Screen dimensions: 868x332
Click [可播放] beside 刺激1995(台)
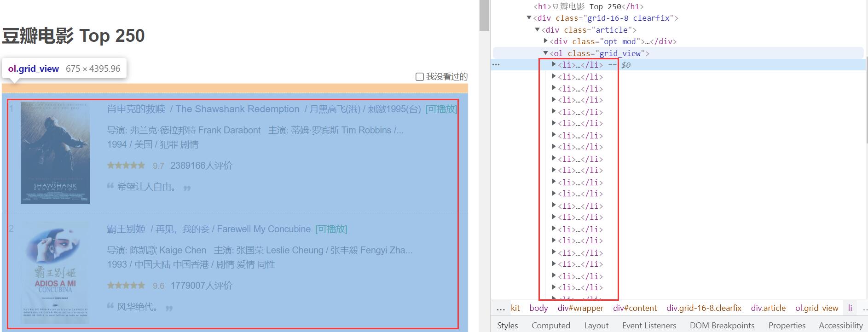point(441,109)
